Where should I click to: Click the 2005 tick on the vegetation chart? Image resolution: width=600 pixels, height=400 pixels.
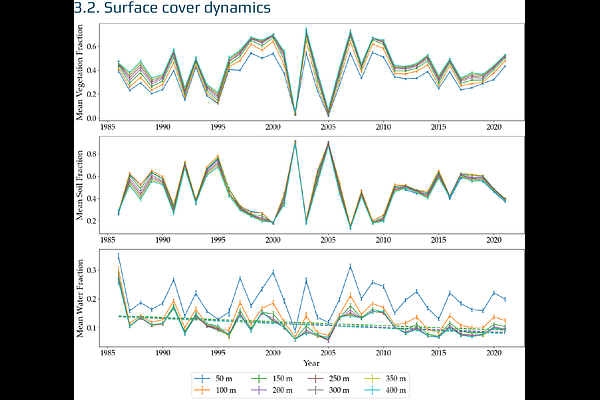pos(328,129)
